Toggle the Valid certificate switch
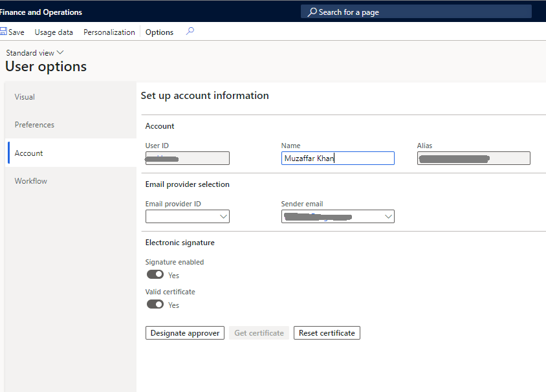Screen dimensions: 546x392 [x=155, y=304]
